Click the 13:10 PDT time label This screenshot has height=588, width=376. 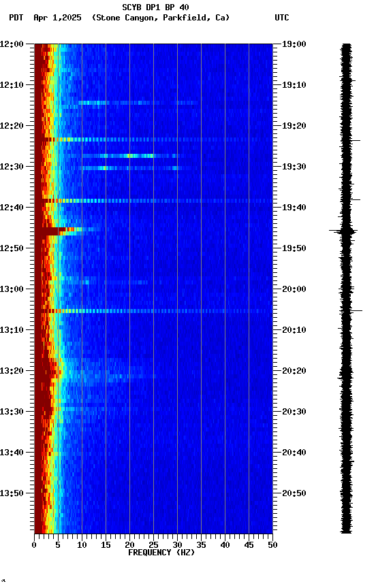point(12,330)
